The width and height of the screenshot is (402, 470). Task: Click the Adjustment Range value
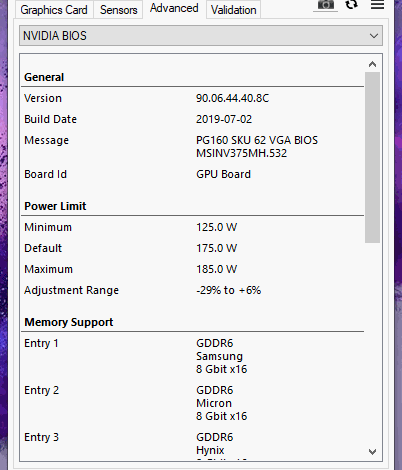click(228, 290)
